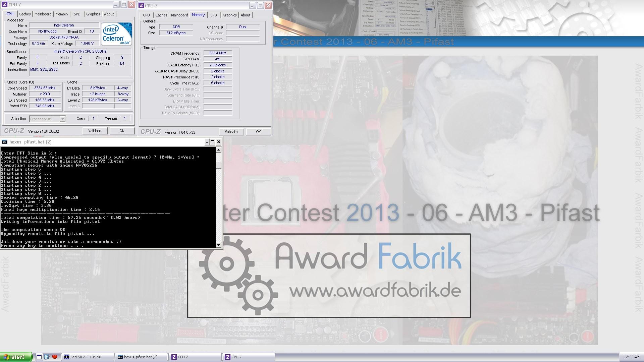Activate the first CPU-Z taskbar button
This screenshot has height=362, width=644.
pyautogui.click(x=195, y=357)
